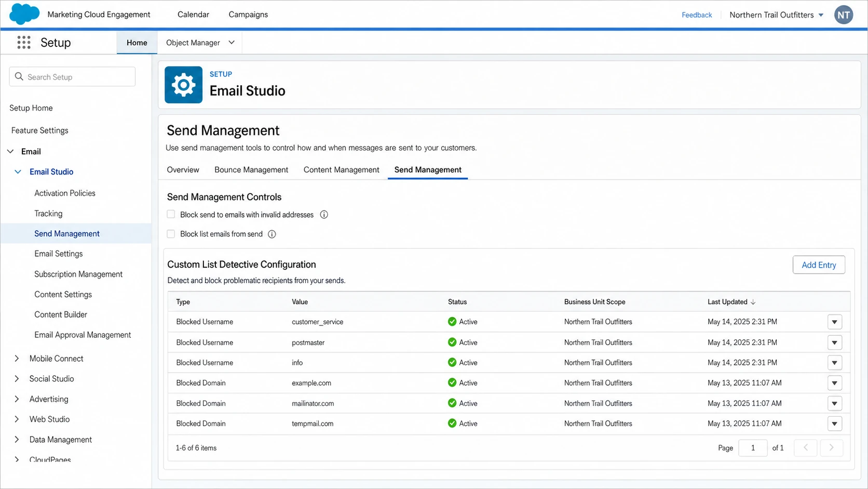Open the row actions menu for mailinator.com
Image resolution: width=868 pixels, height=489 pixels.
click(x=835, y=403)
